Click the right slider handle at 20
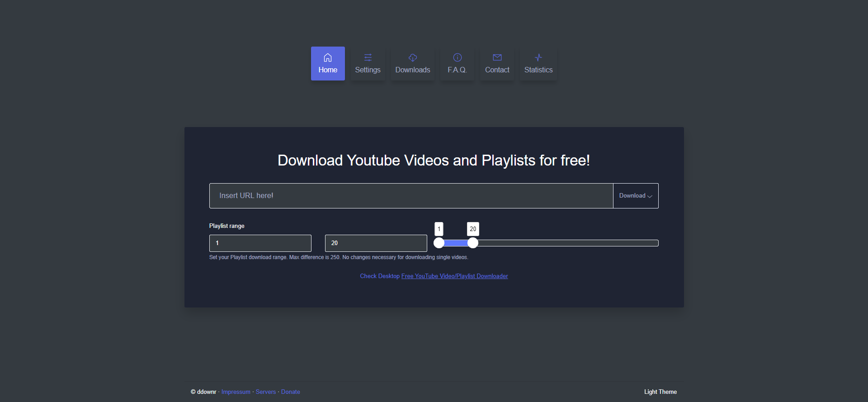 coord(473,243)
